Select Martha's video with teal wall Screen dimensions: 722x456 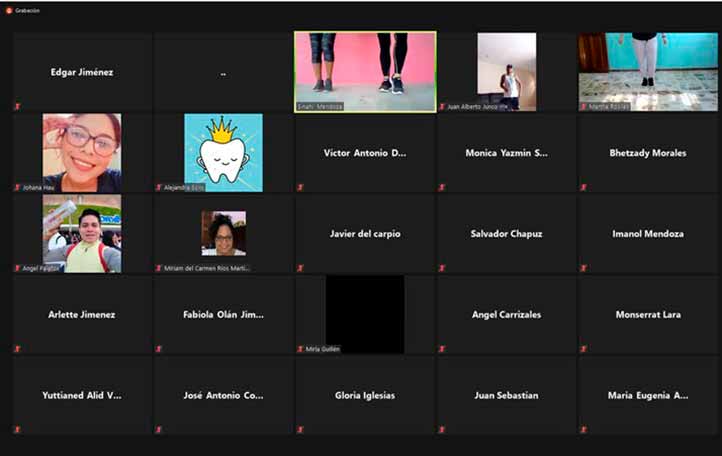click(x=647, y=71)
